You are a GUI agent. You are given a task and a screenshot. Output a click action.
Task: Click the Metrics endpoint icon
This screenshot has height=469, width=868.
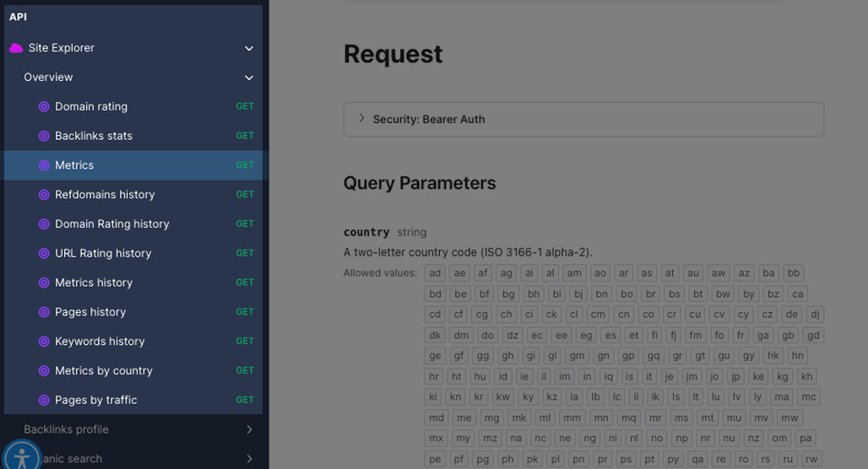[44, 165]
